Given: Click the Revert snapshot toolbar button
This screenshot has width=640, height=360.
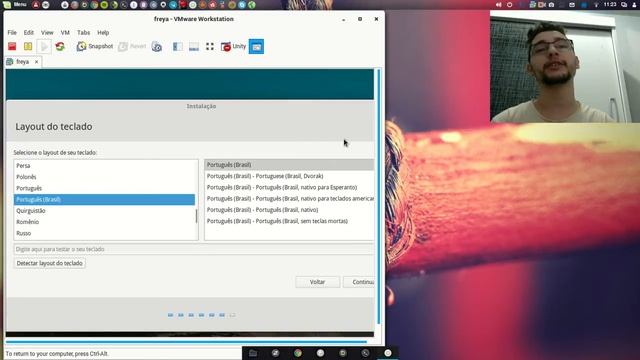Looking at the screenshot, I should point(132,47).
